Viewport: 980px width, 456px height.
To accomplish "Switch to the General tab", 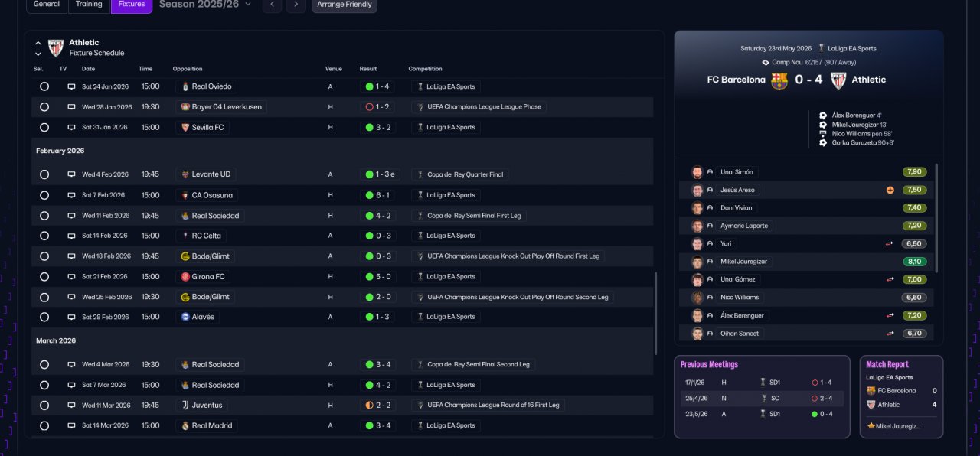I will pyautogui.click(x=47, y=5).
